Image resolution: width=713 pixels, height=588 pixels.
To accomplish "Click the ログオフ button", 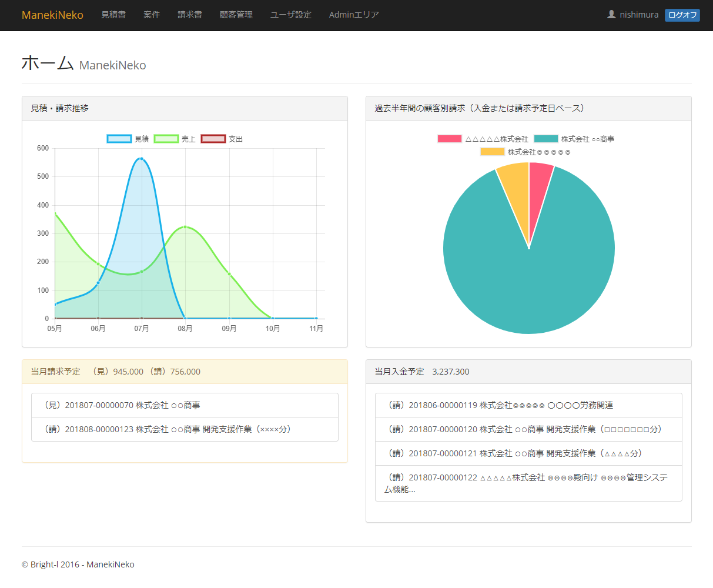I will click(682, 15).
